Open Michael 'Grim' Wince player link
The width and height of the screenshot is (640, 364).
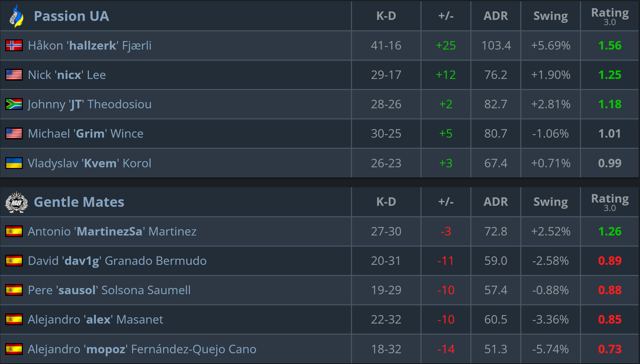[86, 134]
